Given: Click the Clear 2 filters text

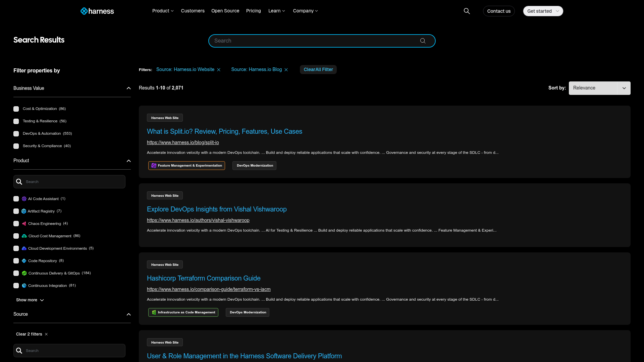Looking at the screenshot, I should [x=29, y=334].
